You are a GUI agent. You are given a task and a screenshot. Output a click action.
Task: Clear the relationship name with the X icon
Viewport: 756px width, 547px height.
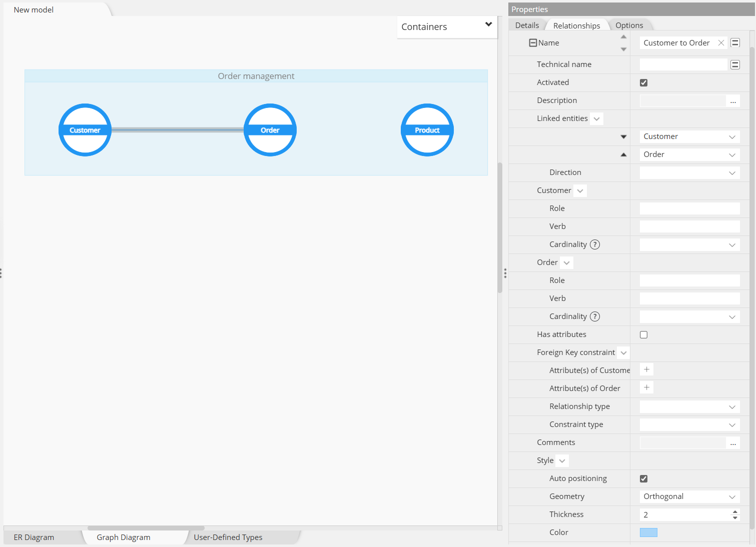point(720,42)
